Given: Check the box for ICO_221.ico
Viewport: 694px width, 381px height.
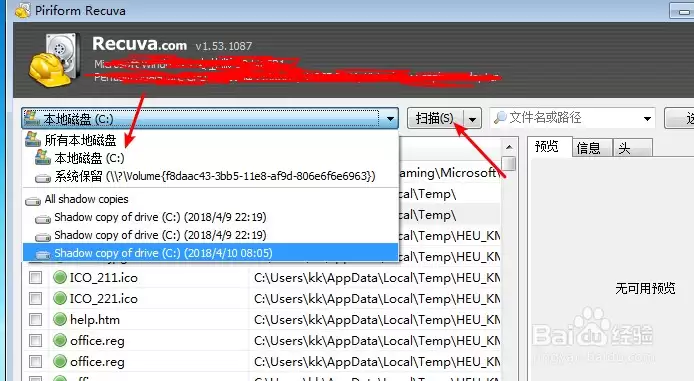Looking at the screenshot, I should (35, 299).
